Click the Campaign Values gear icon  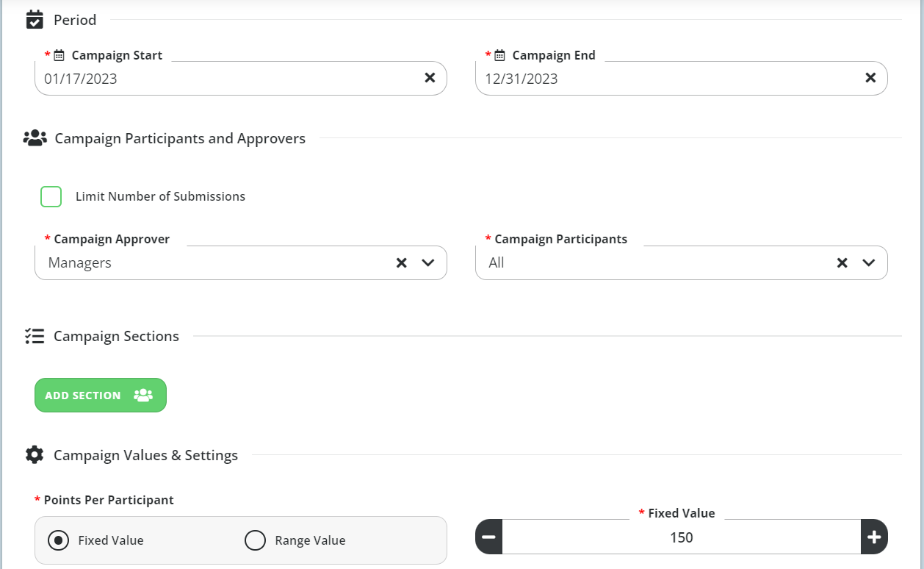[x=35, y=455]
